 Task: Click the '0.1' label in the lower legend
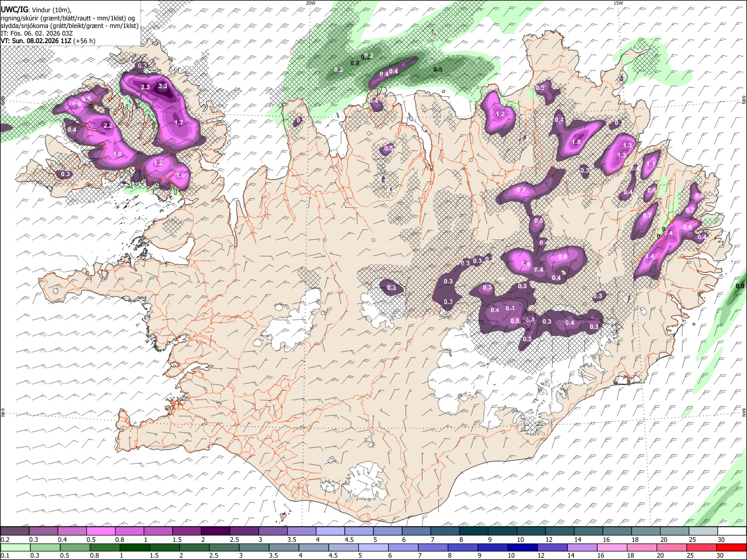pyautogui.click(x=5, y=556)
